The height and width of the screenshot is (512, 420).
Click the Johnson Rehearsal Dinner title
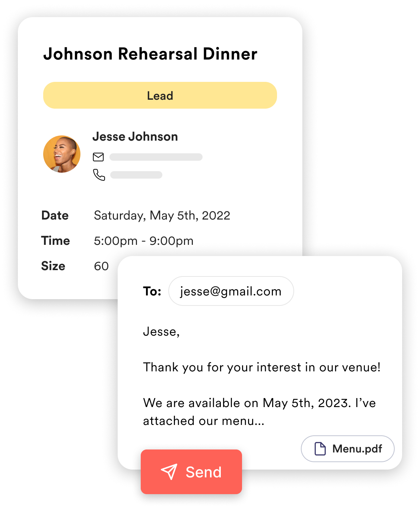(x=150, y=54)
